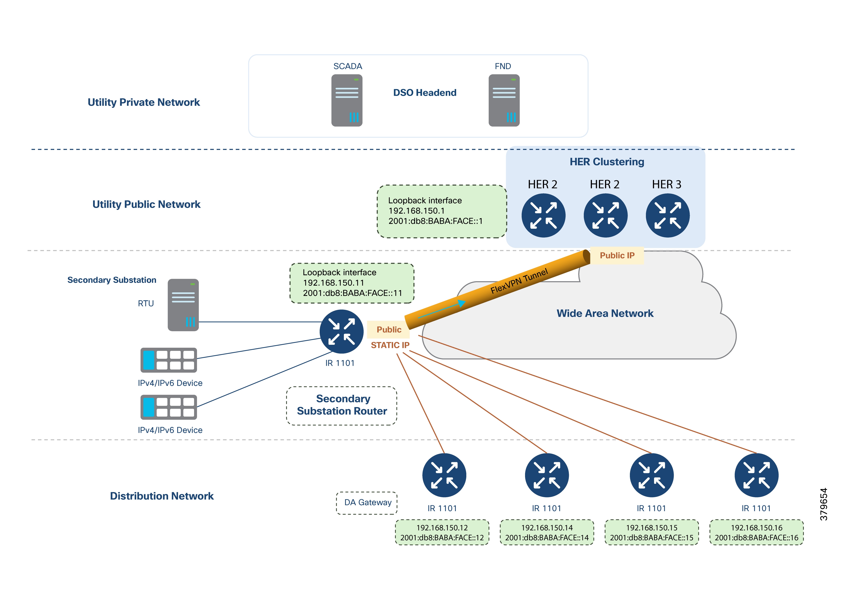Click the upper IPv4/IPv6 Device switch icon
This screenshot has height=613, width=868.
click(x=169, y=360)
